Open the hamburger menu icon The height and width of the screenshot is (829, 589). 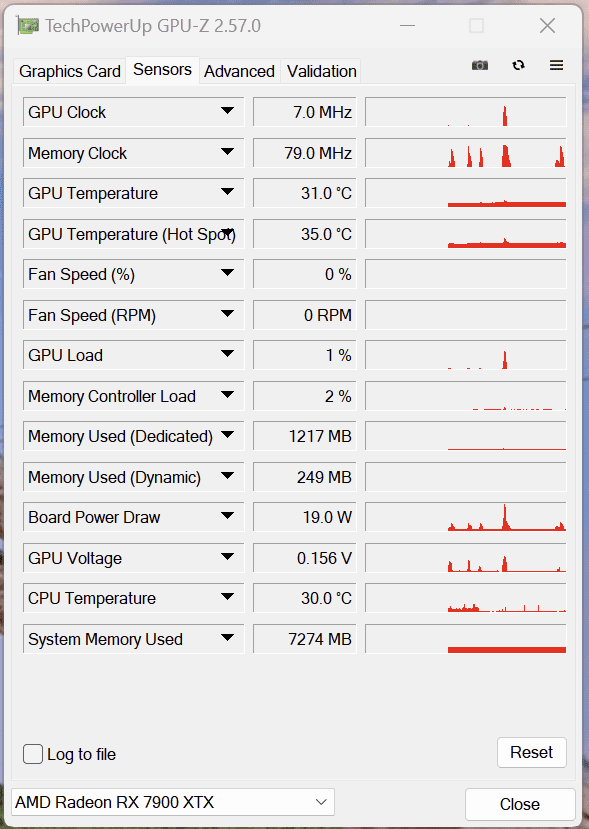(x=556, y=65)
